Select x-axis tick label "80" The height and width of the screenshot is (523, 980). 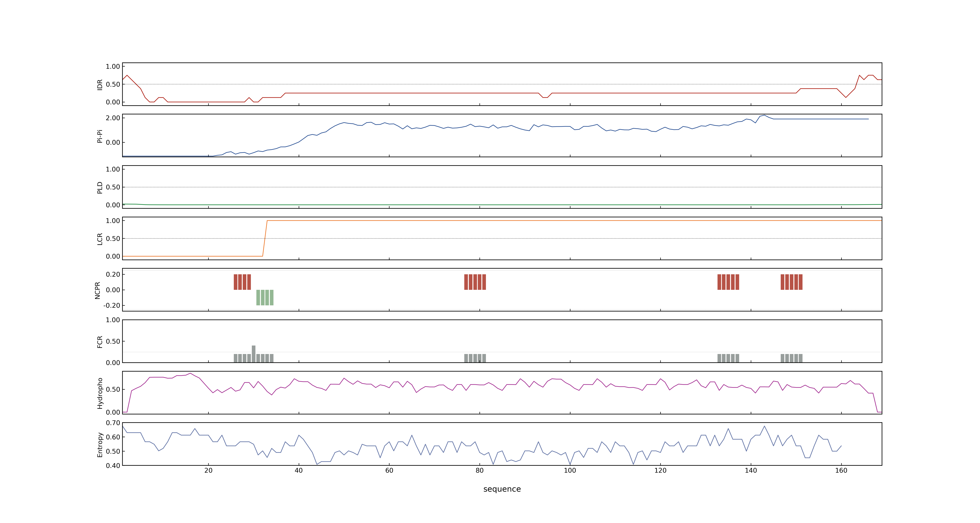pyautogui.click(x=480, y=470)
